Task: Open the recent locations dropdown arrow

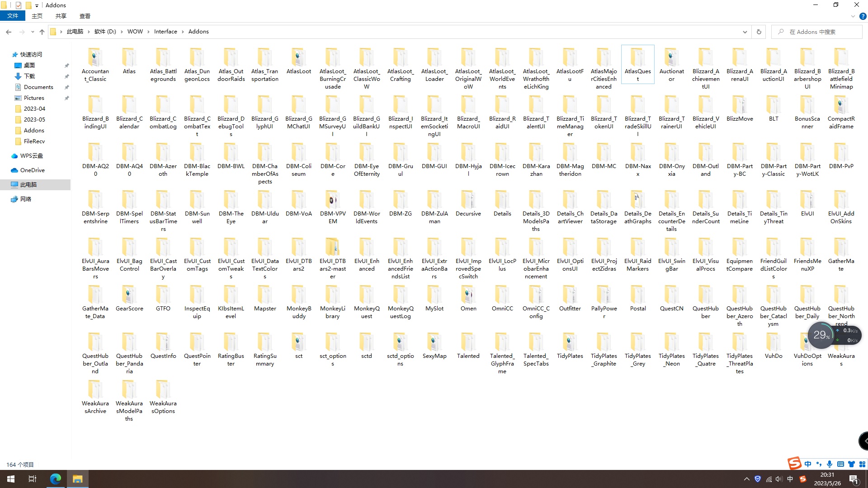Action: (x=33, y=32)
